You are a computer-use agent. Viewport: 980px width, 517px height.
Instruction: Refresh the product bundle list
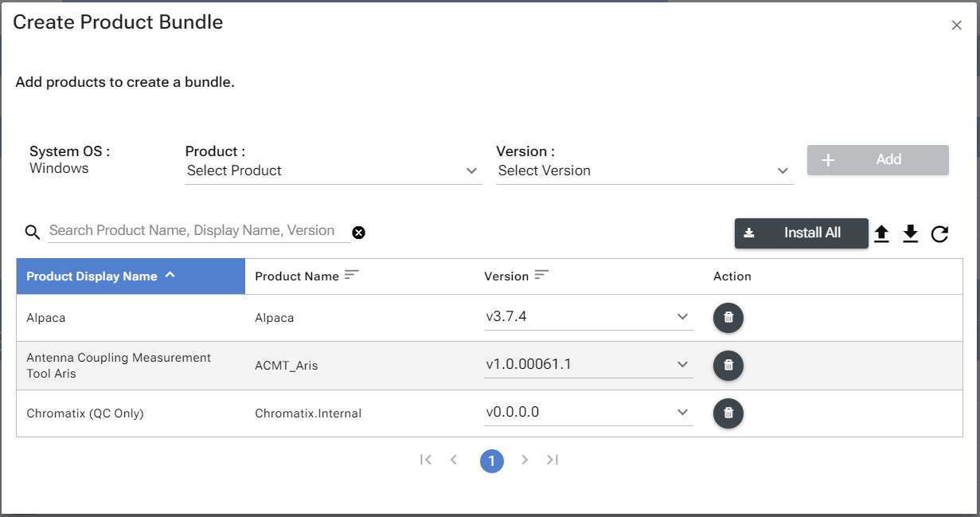coord(939,233)
